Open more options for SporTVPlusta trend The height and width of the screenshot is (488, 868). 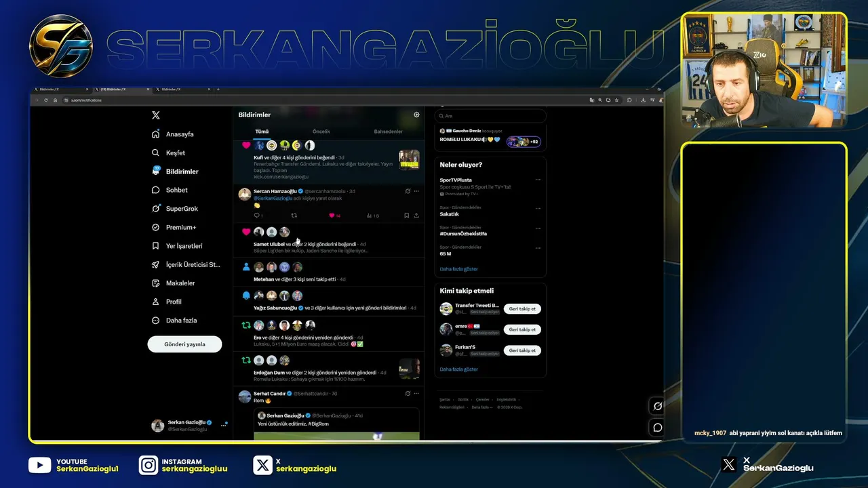tap(538, 180)
